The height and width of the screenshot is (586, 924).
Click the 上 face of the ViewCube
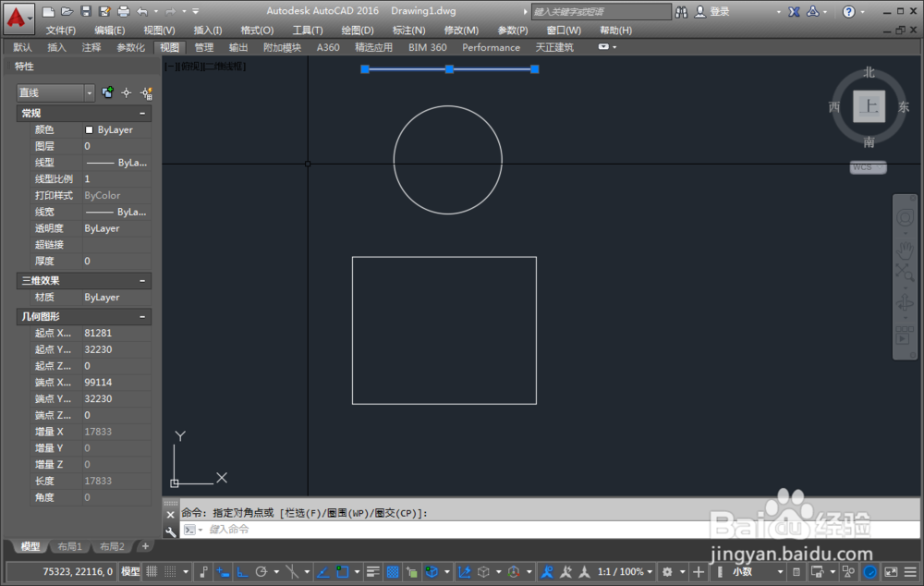pyautogui.click(x=869, y=106)
